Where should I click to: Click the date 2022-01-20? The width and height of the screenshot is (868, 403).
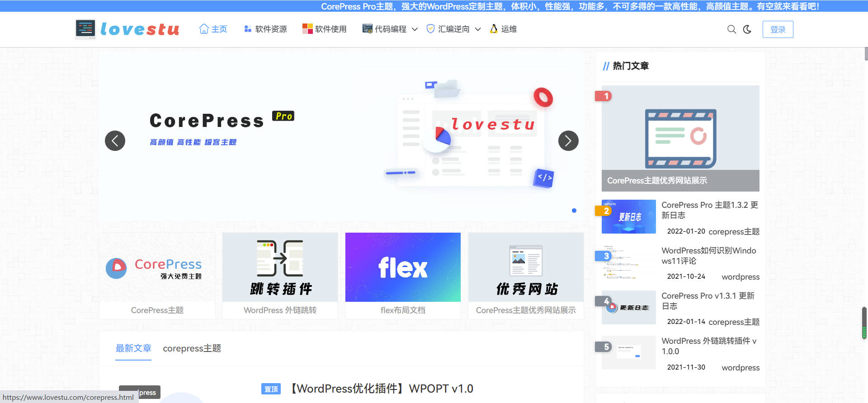(686, 231)
